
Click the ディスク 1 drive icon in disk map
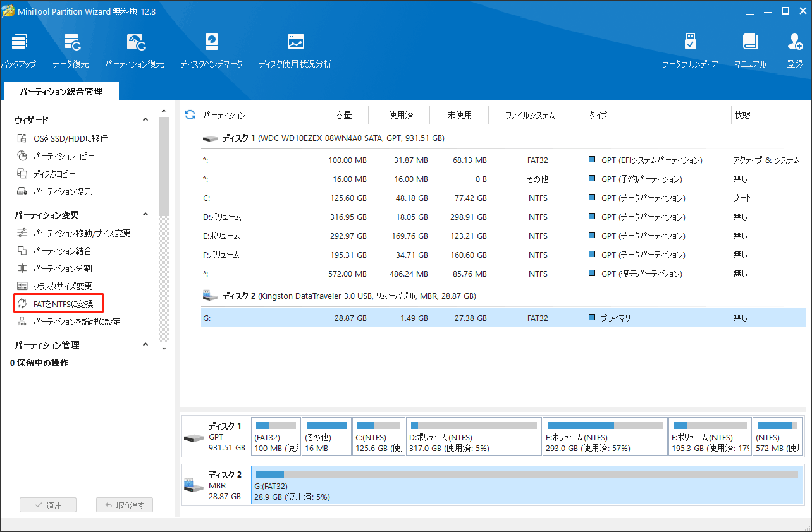[x=194, y=438]
